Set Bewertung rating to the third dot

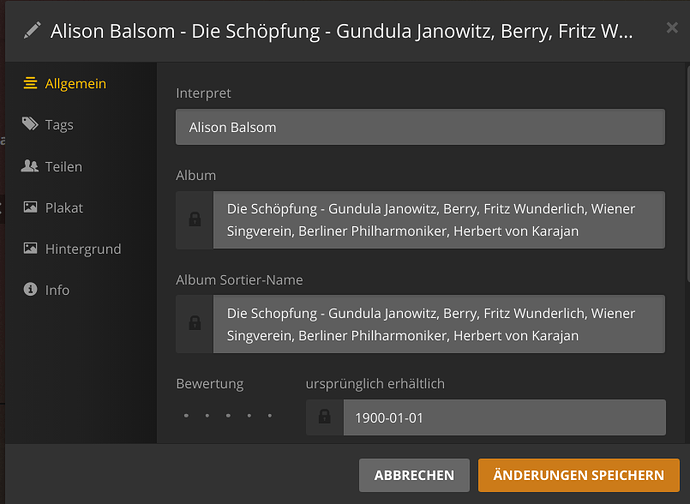point(228,415)
